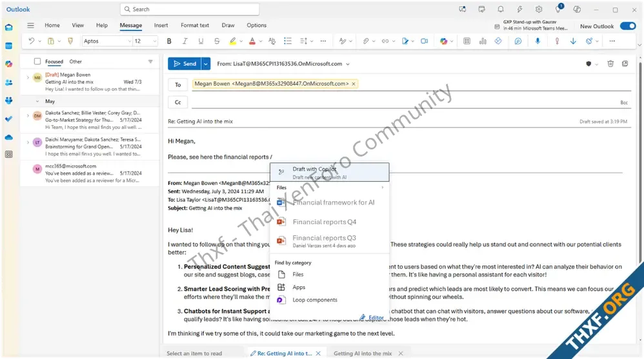Apply underline formatting
The image size is (644, 359).
tap(201, 41)
